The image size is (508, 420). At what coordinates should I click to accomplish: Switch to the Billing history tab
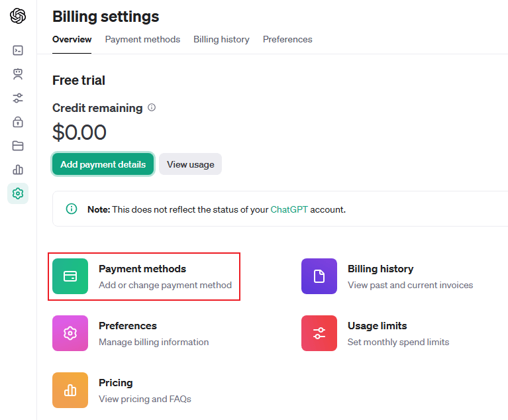click(221, 39)
